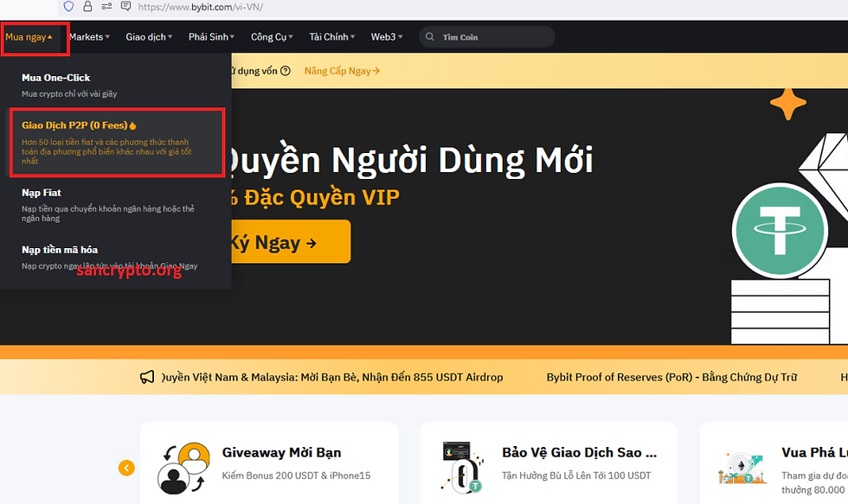
Task: Open the Nâng Cấp Ngay link
Action: (342, 71)
